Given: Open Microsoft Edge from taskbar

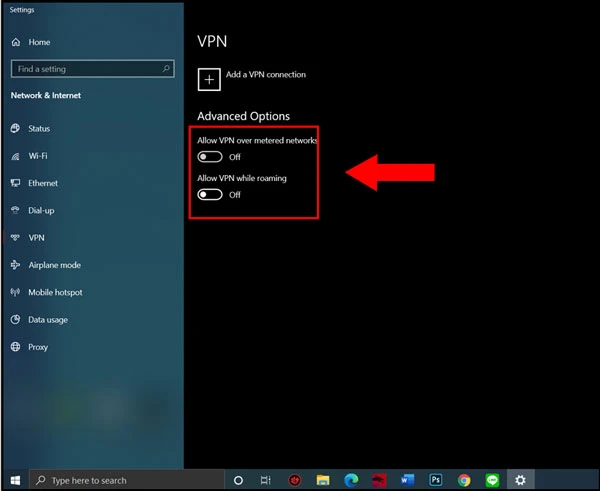Looking at the screenshot, I should pyautogui.click(x=351, y=480).
